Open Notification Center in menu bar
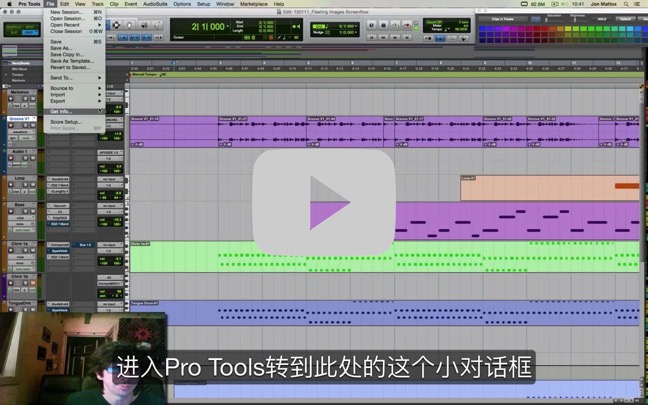 639,4
